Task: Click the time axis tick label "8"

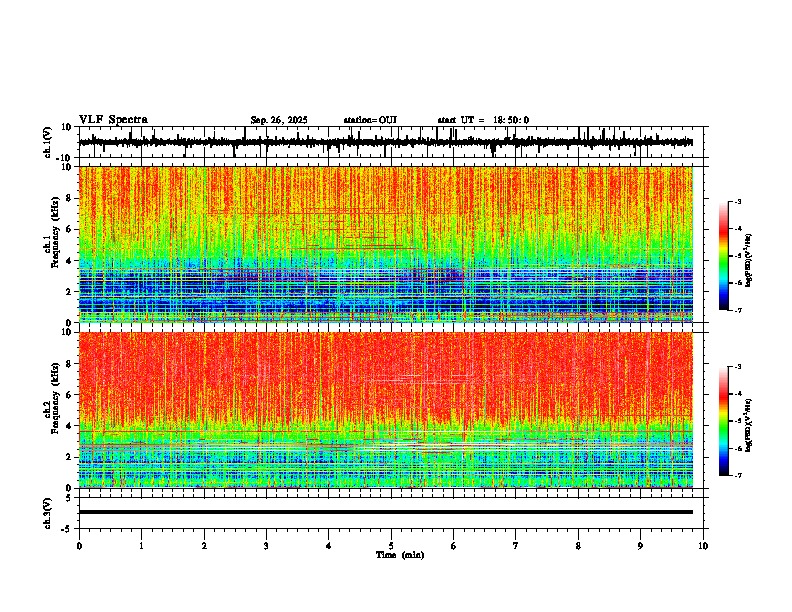Action: tap(578, 546)
